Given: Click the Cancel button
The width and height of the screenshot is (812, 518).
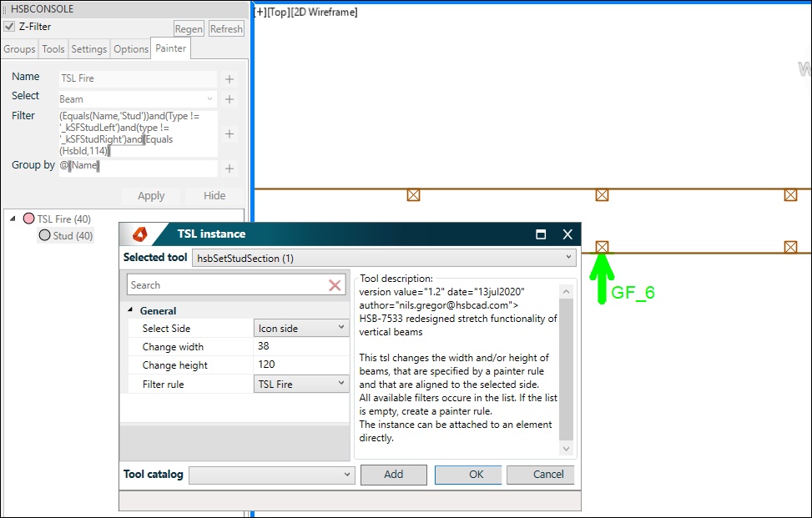Looking at the screenshot, I should click(x=540, y=475).
